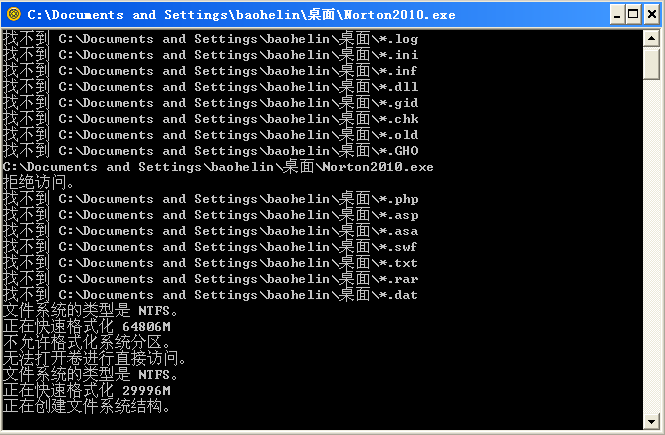Click the vertical scrollbar thumb
665x435 pixels.
(x=651, y=64)
